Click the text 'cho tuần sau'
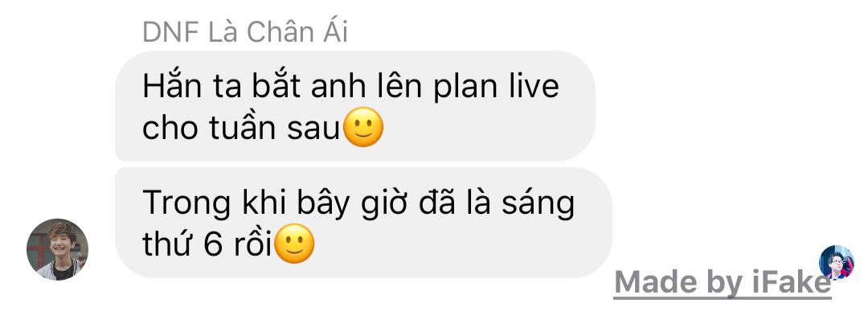 (241, 129)
